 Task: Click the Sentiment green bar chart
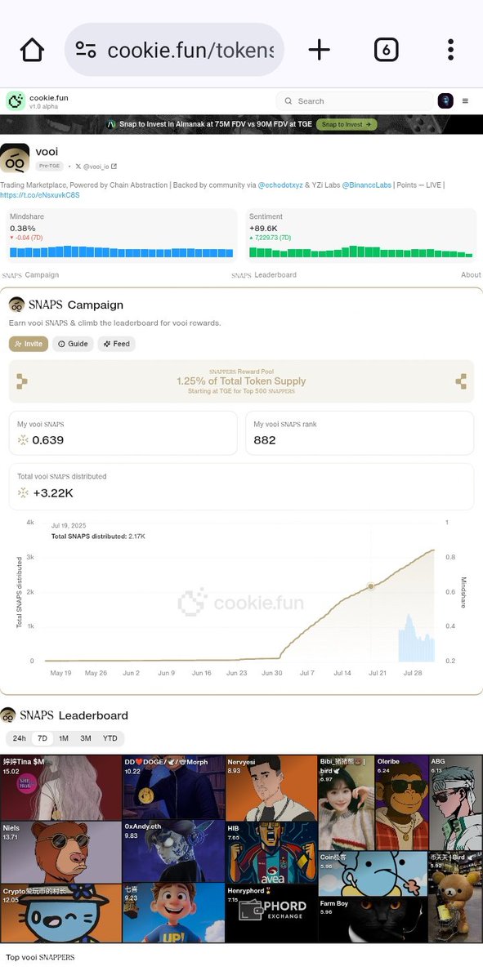pyautogui.click(x=360, y=252)
